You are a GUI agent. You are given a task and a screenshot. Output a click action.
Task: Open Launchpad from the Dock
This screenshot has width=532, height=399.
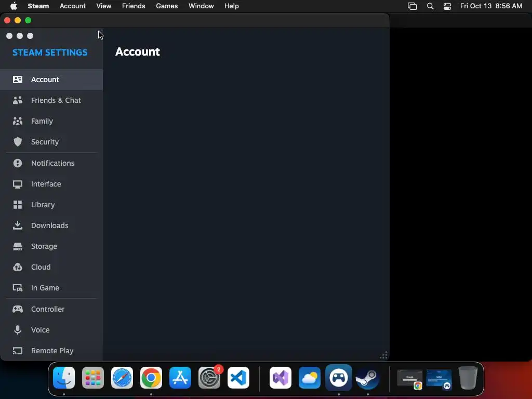[93, 378]
